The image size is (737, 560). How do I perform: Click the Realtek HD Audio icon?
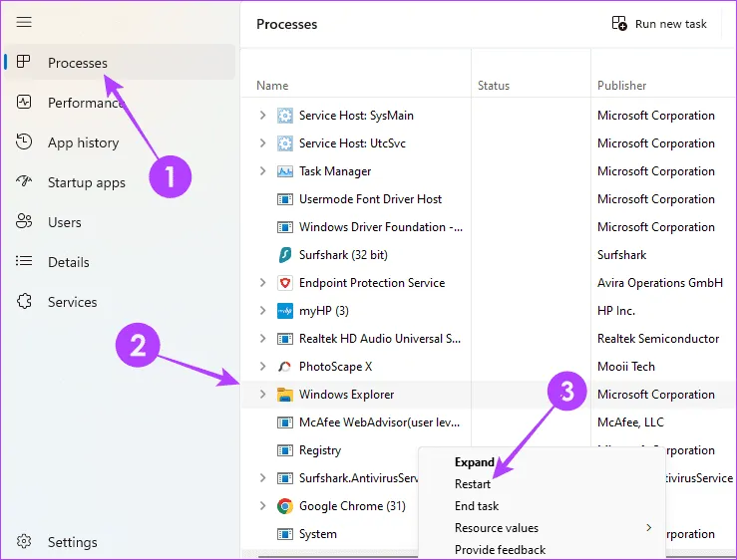tap(285, 339)
